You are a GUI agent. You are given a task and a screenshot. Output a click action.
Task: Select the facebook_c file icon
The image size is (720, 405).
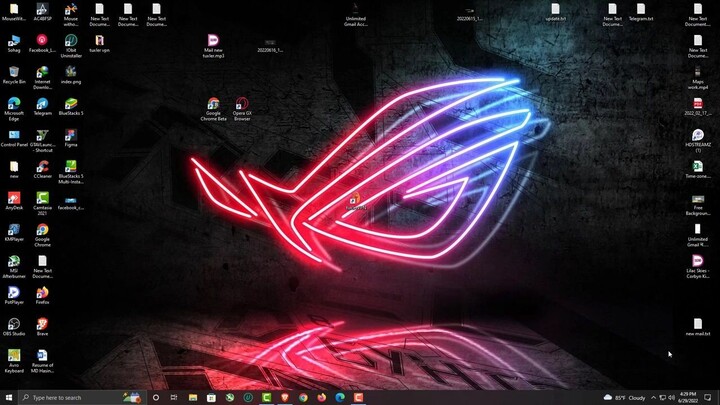click(71, 204)
